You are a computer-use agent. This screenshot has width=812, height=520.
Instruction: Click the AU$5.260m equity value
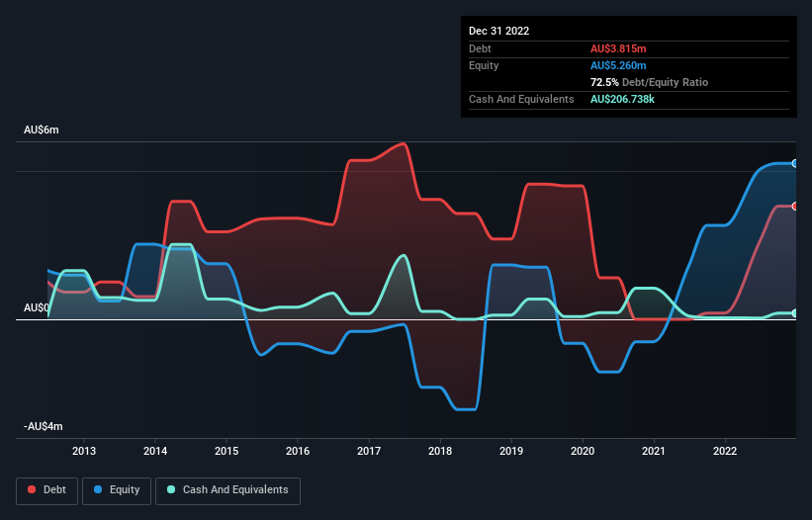[x=618, y=65]
